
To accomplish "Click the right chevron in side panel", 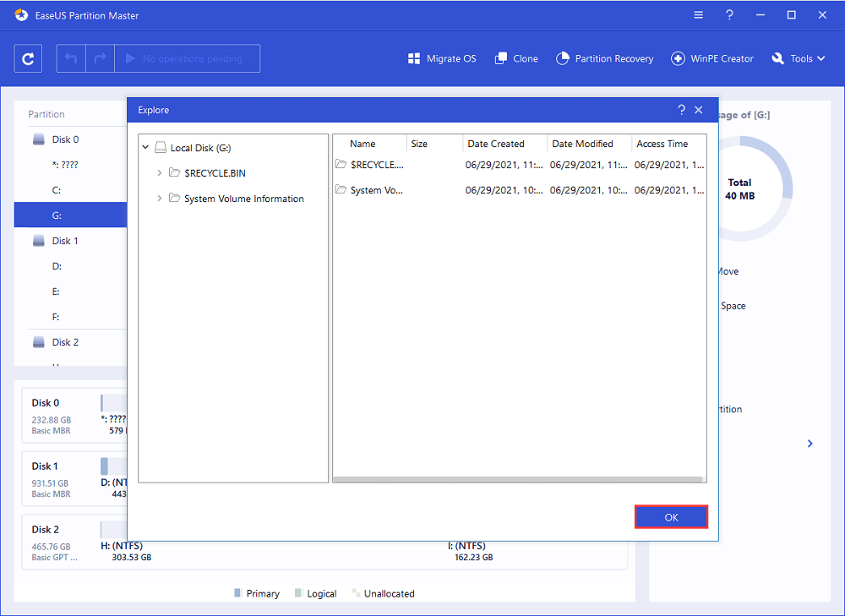I will [x=810, y=444].
